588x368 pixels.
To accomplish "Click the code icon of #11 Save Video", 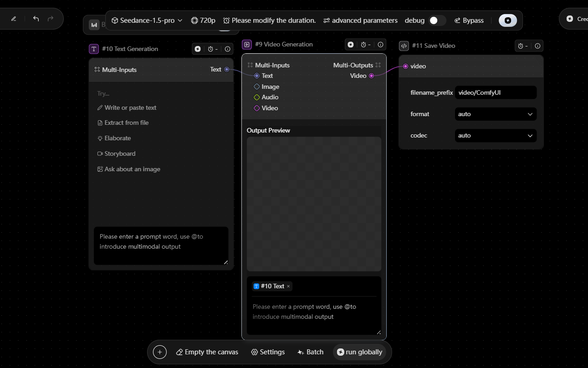I will (x=404, y=46).
